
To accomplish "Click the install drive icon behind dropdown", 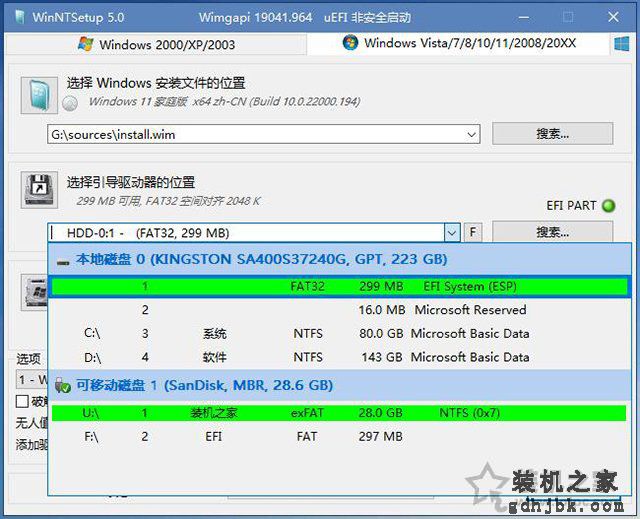I will tap(35, 292).
